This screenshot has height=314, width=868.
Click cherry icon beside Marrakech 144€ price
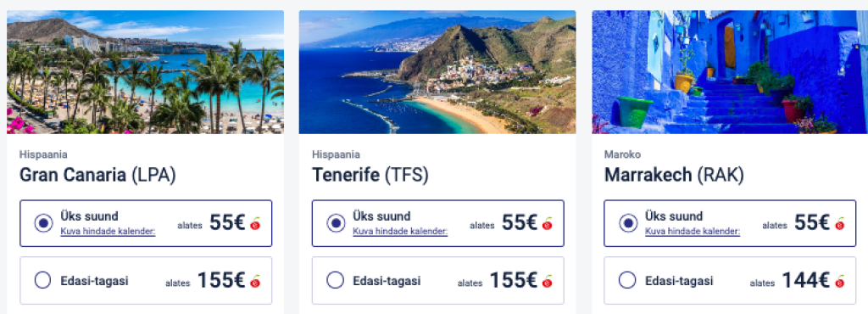click(840, 281)
